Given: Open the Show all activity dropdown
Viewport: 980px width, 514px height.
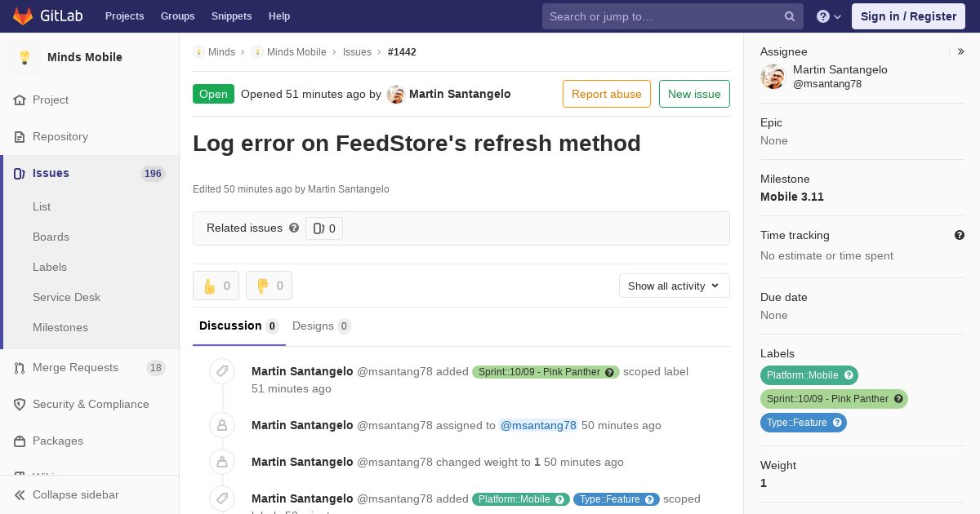Looking at the screenshot, I should [674, 286].
